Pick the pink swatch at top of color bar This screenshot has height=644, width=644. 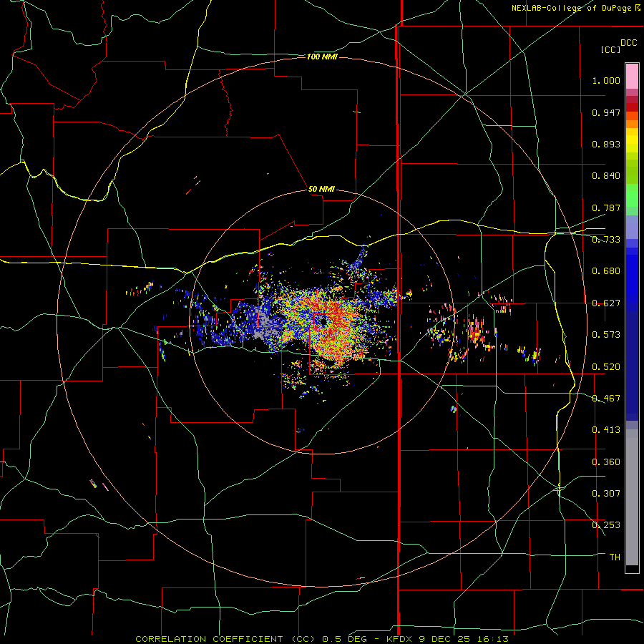coord(632,77)
